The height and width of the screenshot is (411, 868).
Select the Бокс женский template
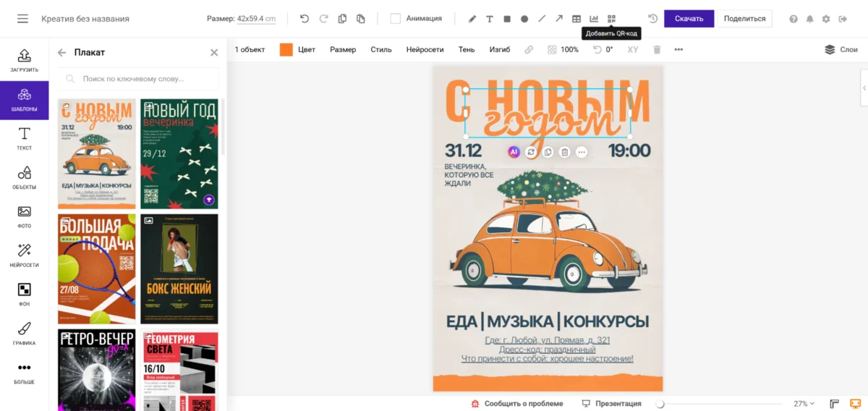coord(179,268)
